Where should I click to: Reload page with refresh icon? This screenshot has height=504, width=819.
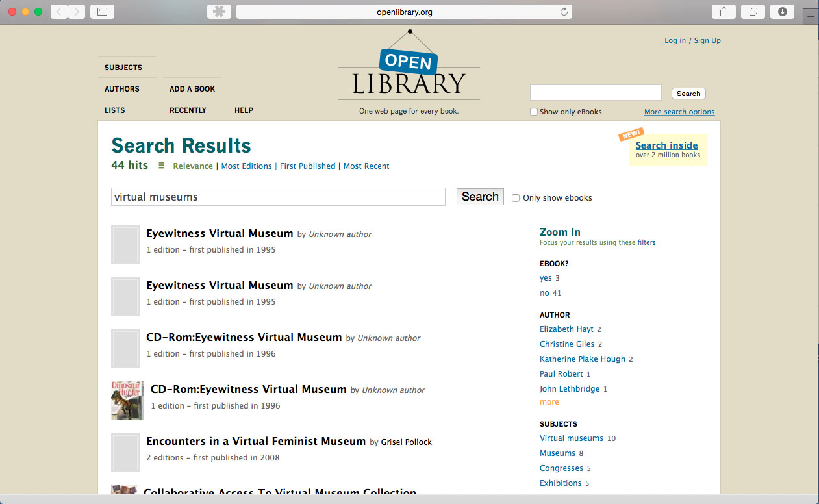click(x=564, y=12)
